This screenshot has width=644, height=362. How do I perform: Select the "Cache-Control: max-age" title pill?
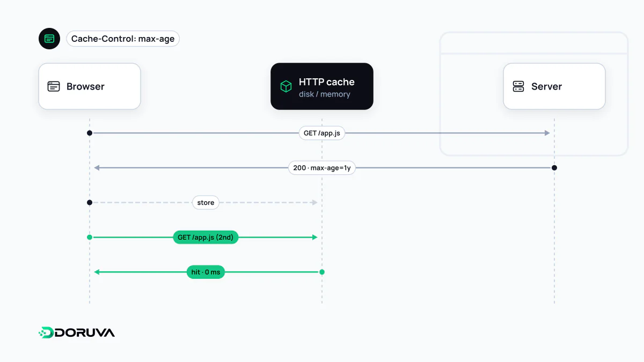click(123, 39)
